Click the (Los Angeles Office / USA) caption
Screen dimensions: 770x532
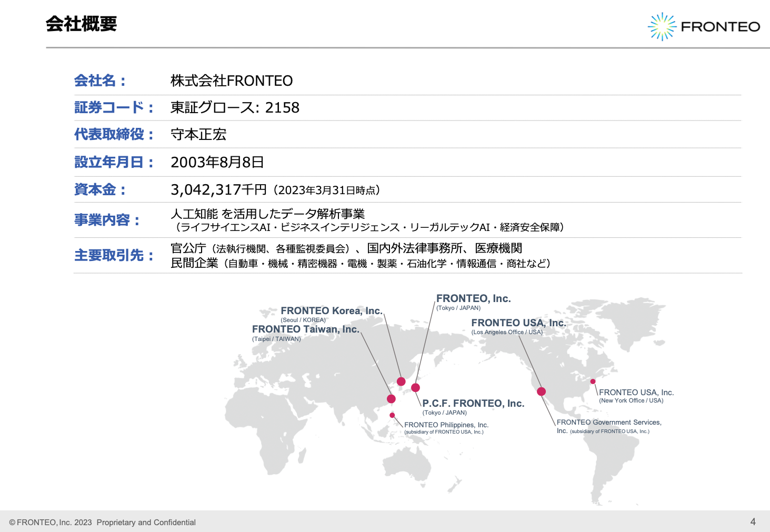507,332
